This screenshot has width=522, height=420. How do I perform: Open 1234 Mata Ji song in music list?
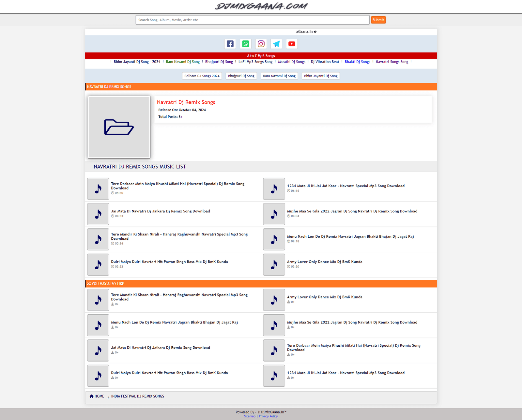coord(345,186)
